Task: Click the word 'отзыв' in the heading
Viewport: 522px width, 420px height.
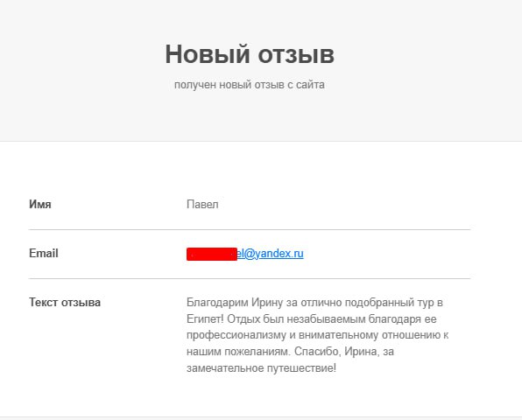Action: 296,54
